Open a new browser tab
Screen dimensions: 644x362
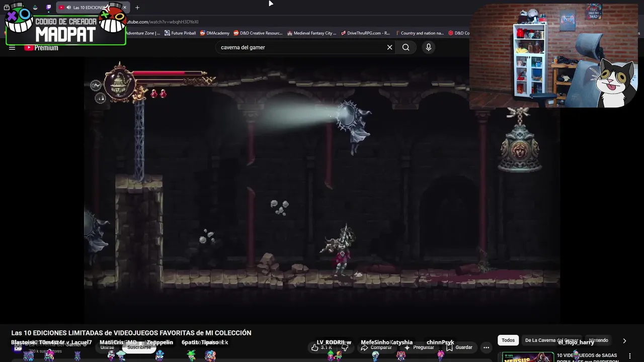pos(137,8)
